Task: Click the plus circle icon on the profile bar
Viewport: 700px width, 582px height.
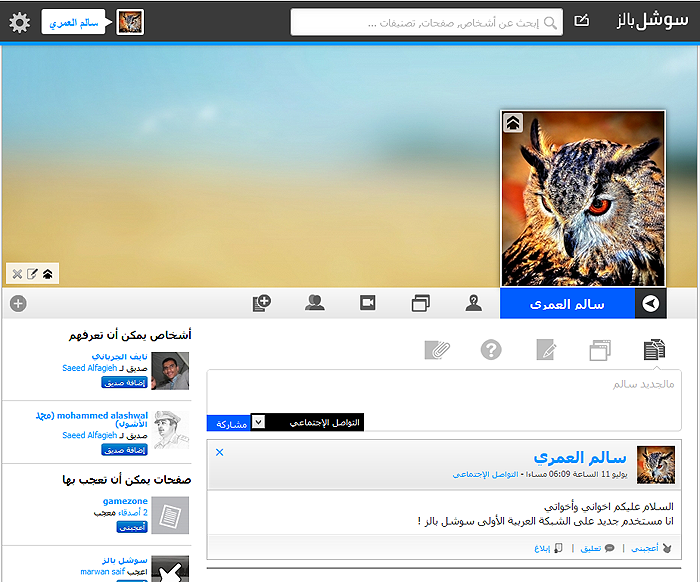Action: (18, 303)
